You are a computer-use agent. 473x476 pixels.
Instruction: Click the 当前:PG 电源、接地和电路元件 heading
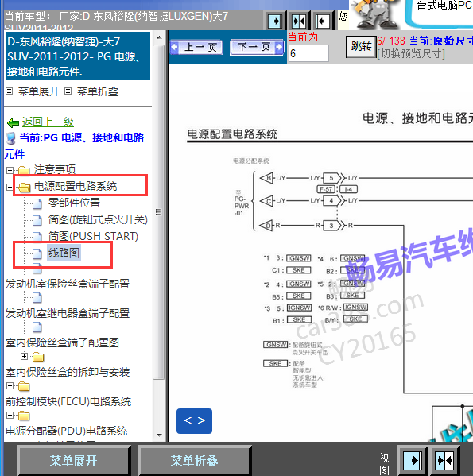coord(74,146)
